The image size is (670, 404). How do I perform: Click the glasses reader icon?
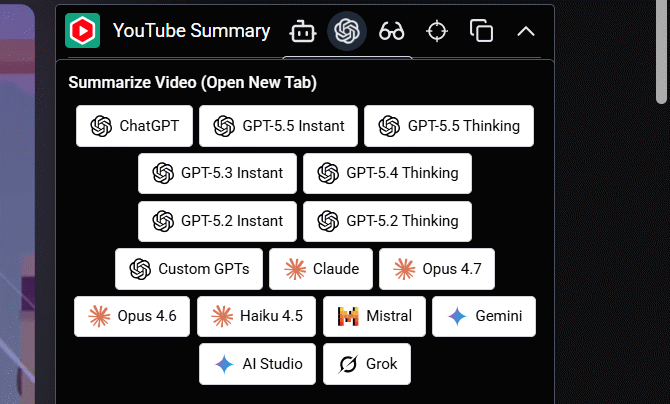(x=391, y=32)
